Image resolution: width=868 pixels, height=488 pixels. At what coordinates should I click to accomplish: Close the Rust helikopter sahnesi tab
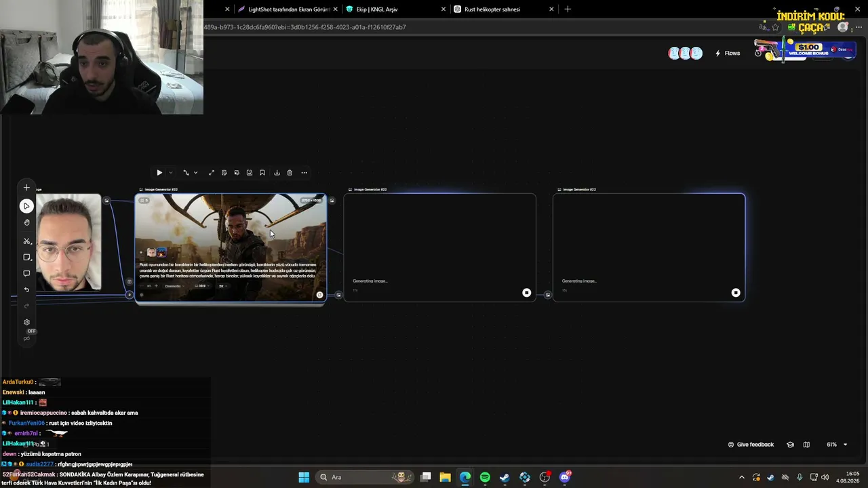point(551,9)
